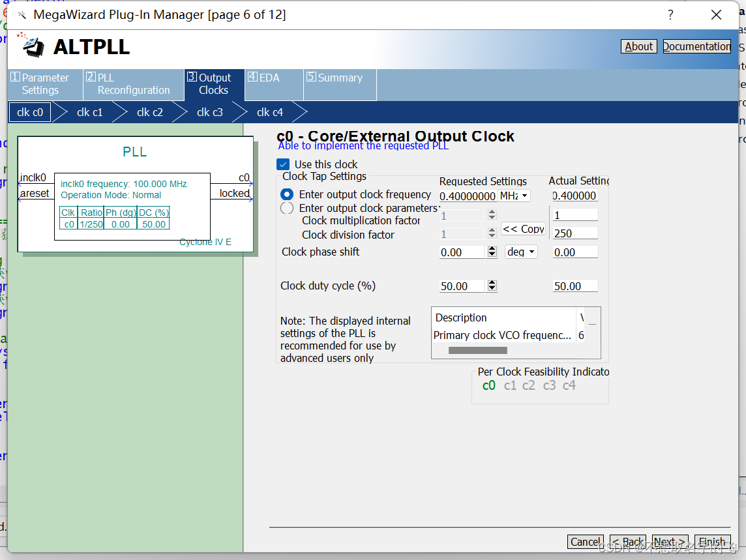Open the Documentation button

(x=696, y=47)
